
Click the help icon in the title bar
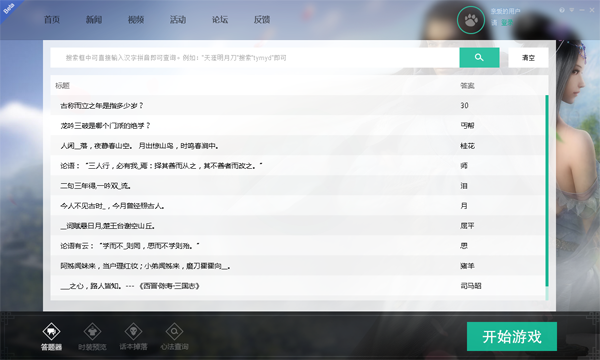(562, 10)
